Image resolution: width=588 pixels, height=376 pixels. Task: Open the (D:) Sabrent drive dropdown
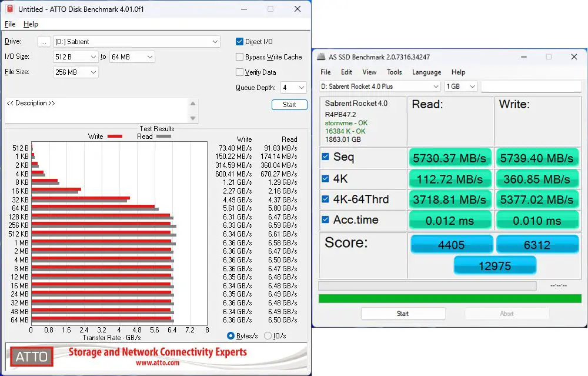point(136,42)
